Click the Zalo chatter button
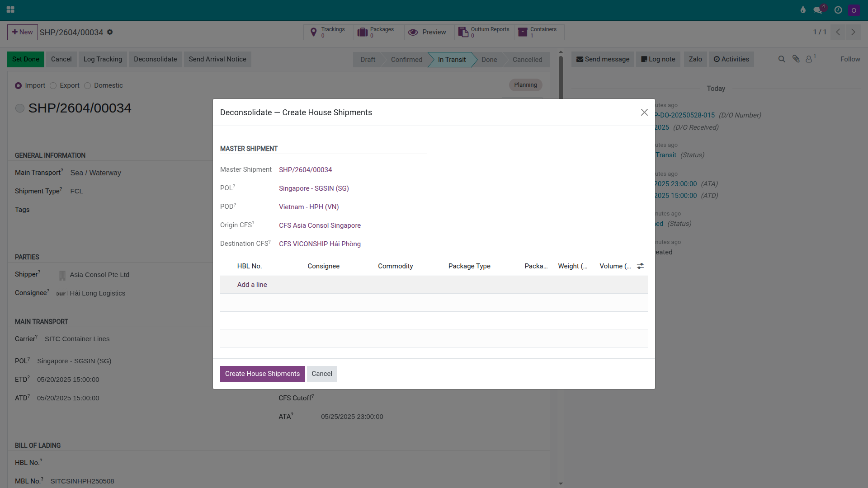This screenshot has width=868, height=488. [695, 59]
